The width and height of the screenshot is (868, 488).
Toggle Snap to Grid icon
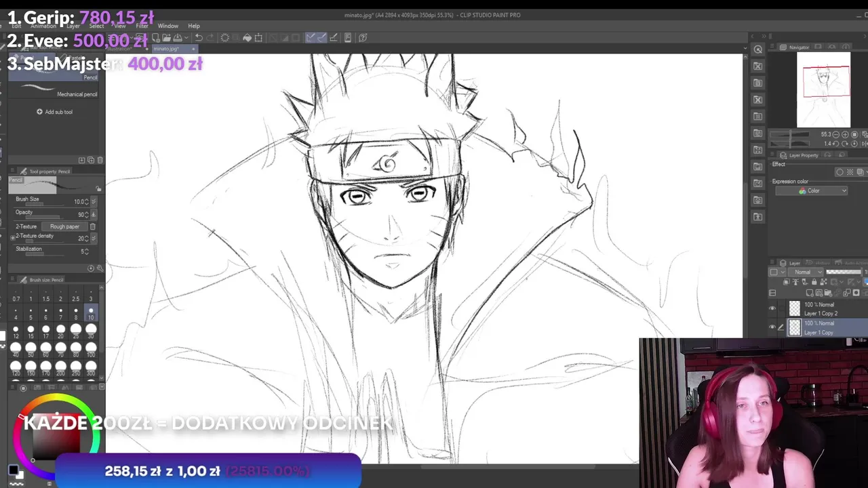point(334,38)
